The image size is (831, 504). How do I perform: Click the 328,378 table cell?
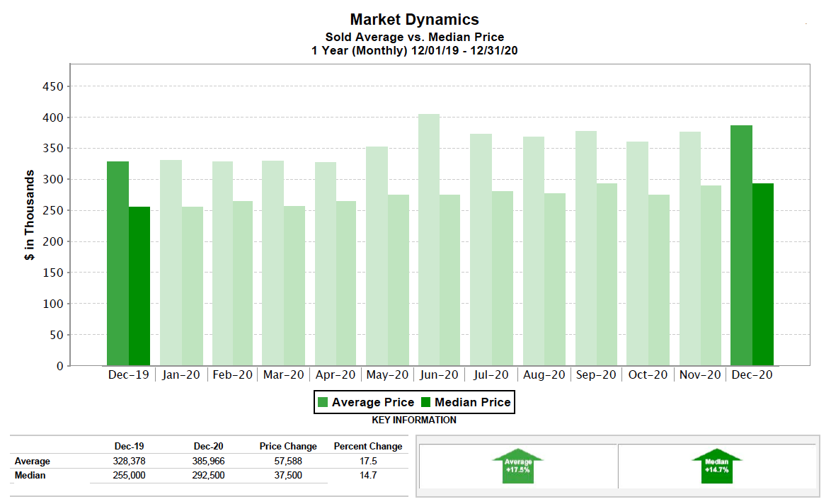point(130,461)
